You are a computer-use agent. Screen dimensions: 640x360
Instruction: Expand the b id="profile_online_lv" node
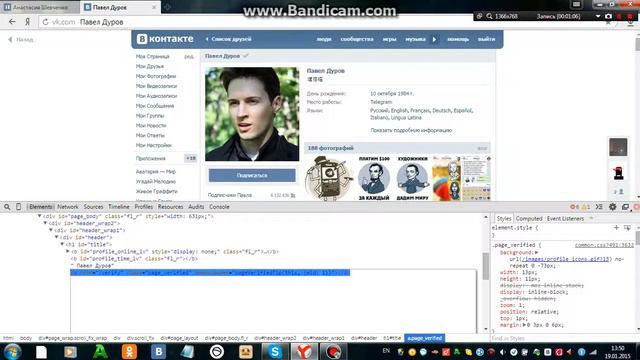pos(68,251)
